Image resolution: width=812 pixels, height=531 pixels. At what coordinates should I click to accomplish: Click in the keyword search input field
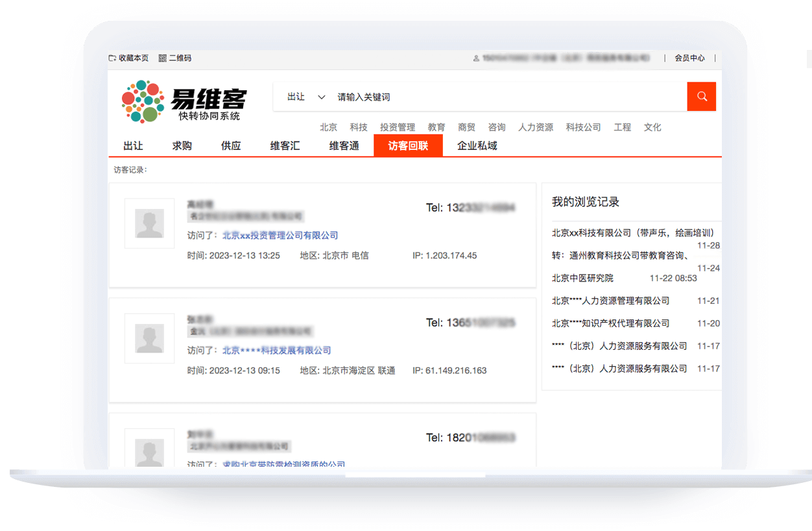(x=506, y=97)
